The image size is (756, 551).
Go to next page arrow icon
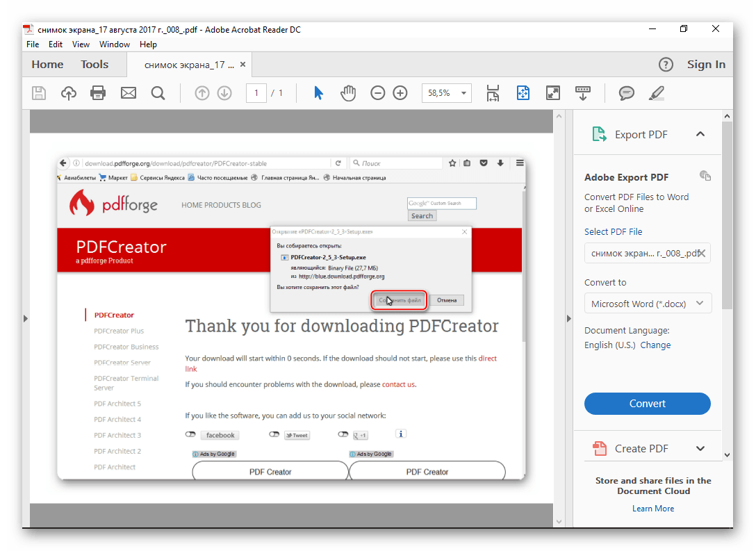pos(224,93)
